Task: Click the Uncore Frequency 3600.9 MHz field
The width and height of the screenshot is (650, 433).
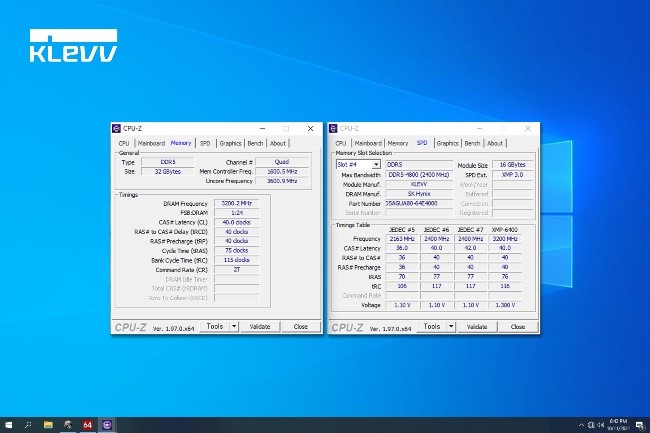Action: pyautogui.click(x=282, y=181)
